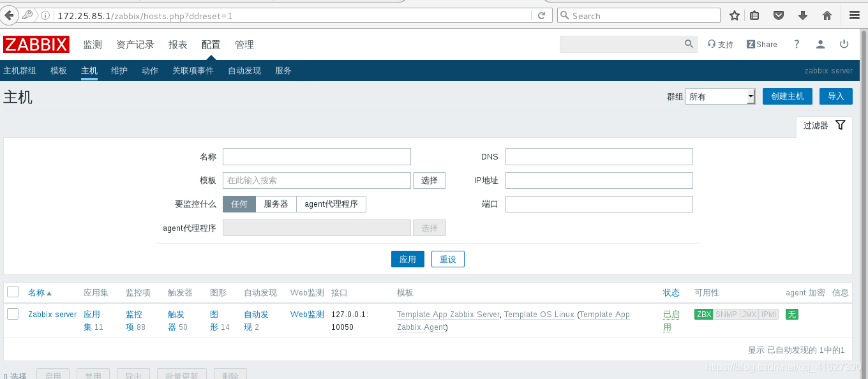
Task: Click the site information icon in address bar
Action: coord(45,15)
